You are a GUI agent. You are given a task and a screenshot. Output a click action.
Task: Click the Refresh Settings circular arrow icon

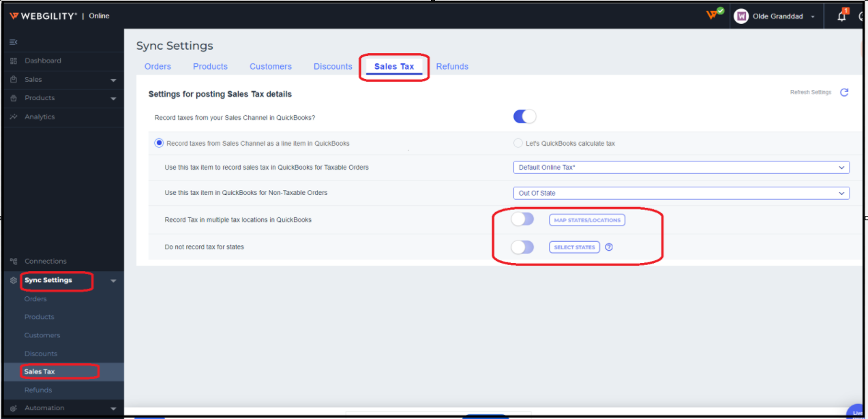pos(844,93)
